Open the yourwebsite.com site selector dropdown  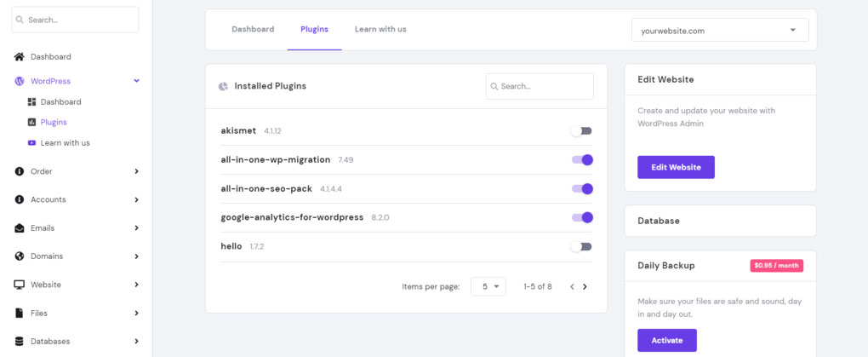click(720, 30)
